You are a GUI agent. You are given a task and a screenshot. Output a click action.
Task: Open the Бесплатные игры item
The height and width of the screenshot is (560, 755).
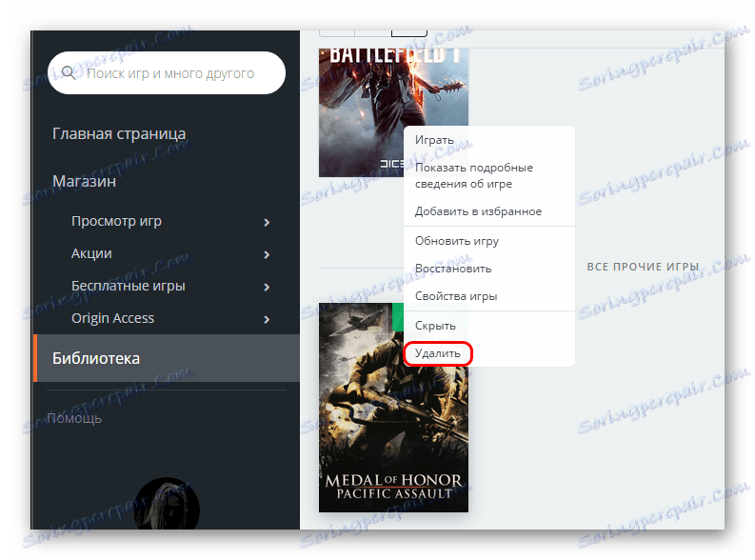click(x=129, y=286)
